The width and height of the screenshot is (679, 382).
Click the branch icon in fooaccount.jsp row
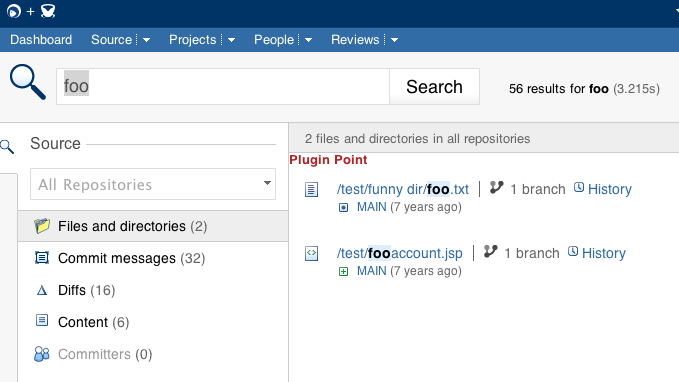(x=490, y=251)
